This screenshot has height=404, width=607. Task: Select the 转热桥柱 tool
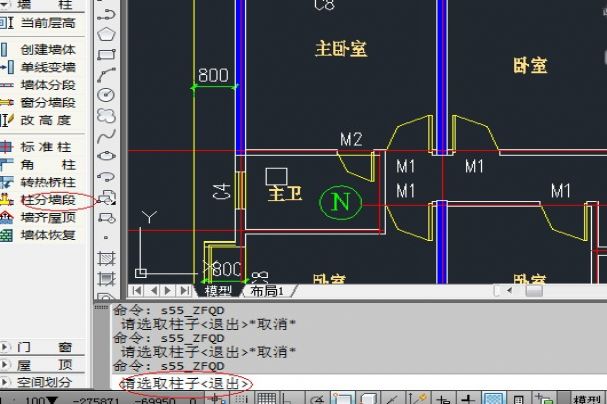(47, 182)
